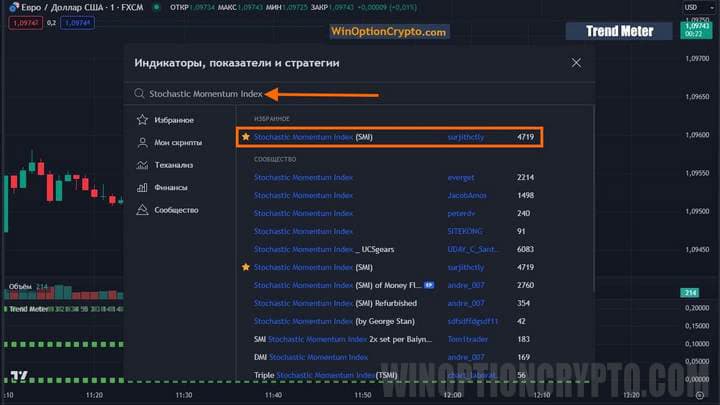Toggle favorite star on community SMI by surjithctly

(246, 268)
